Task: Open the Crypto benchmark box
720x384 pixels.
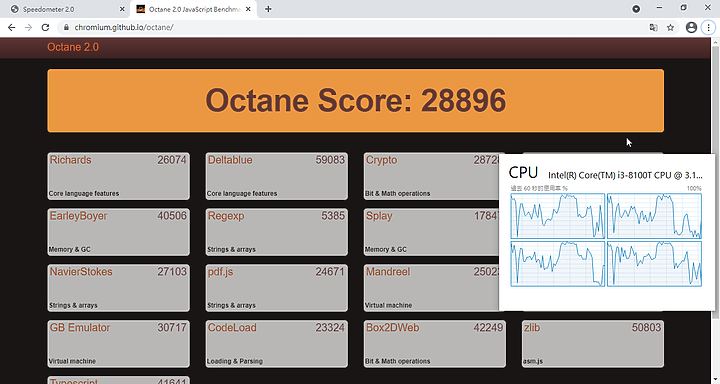Action: [431, 176]
